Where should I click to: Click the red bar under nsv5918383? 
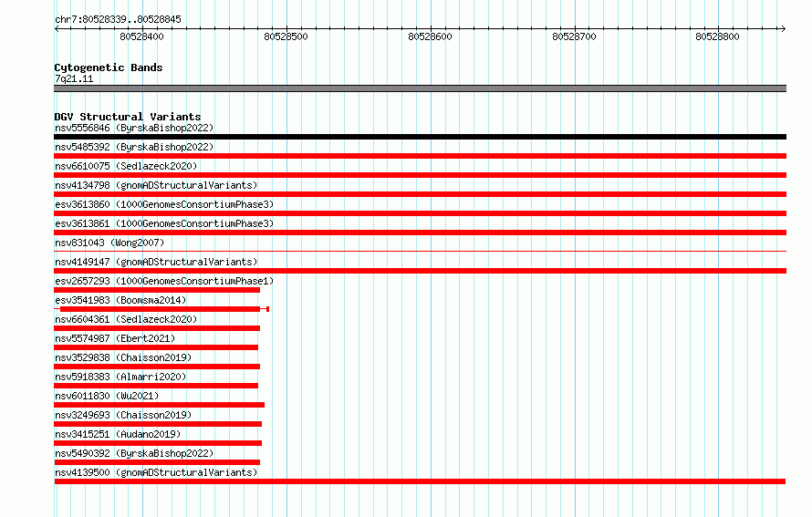(156, 386)
